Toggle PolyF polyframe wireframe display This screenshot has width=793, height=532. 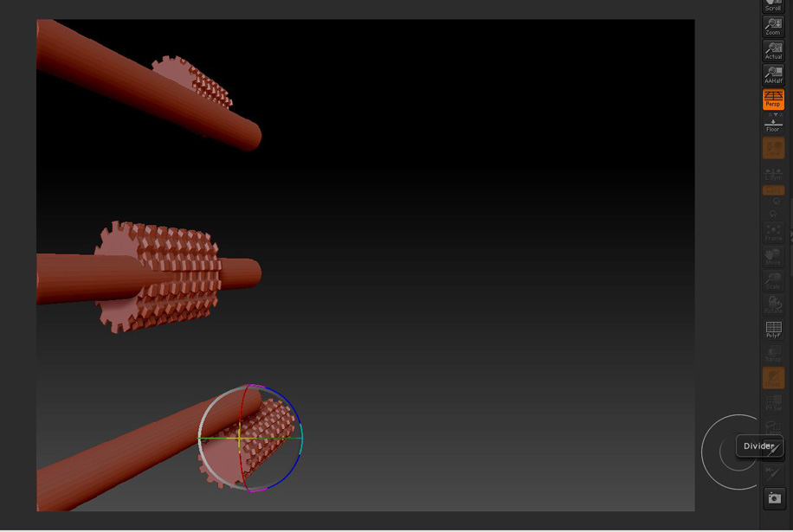click(x=773, y=330)
